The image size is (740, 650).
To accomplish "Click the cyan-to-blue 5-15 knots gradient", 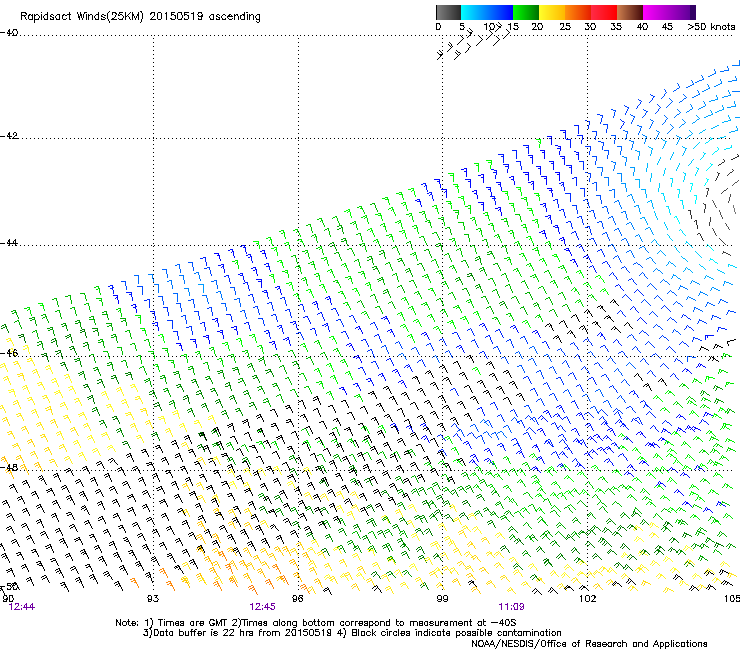I will (x=487, y=12).
